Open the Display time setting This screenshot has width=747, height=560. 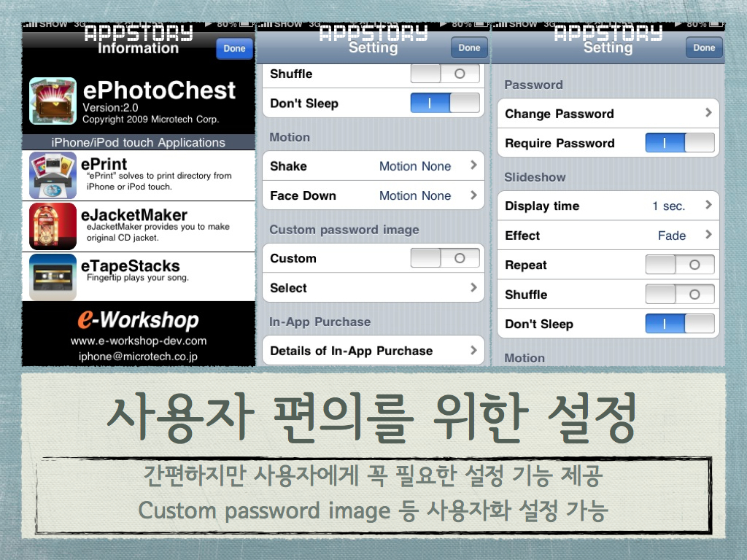point(608,206)
